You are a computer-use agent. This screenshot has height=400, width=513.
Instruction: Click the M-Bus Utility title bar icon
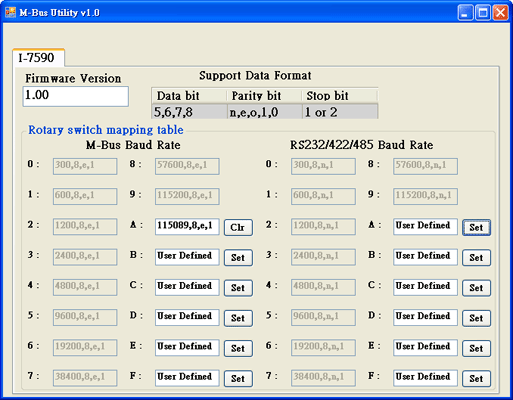click(x=10, y=12)
